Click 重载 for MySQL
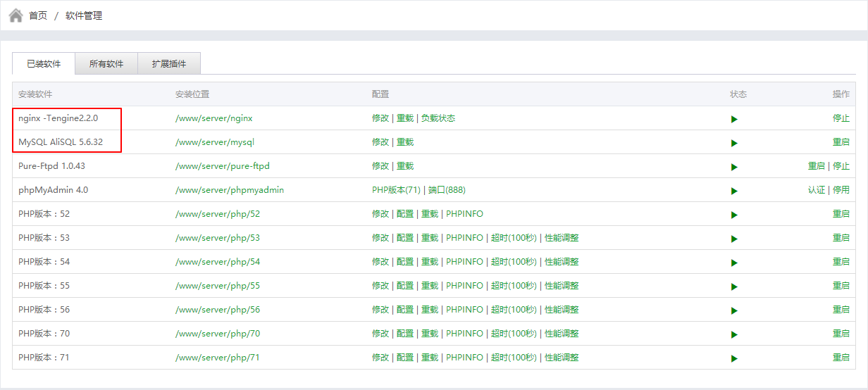This screenshot has width=868, height=390. tap(405, 142)
